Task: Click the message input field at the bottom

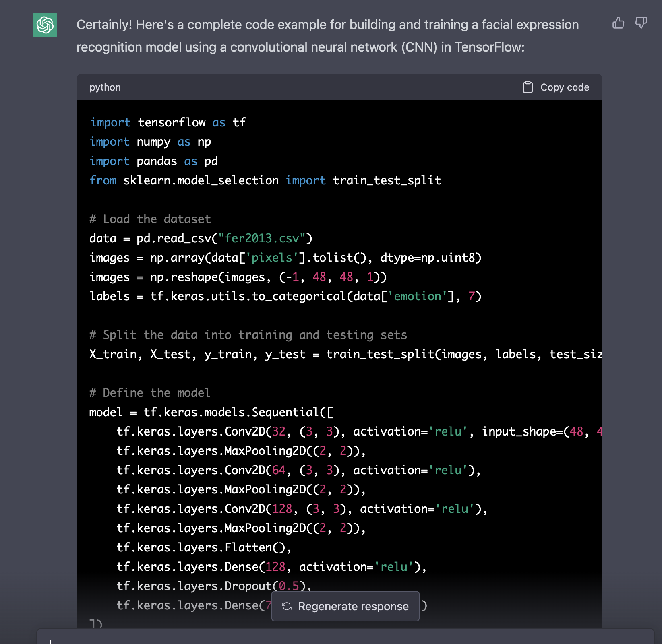Action: click(322, 636)
